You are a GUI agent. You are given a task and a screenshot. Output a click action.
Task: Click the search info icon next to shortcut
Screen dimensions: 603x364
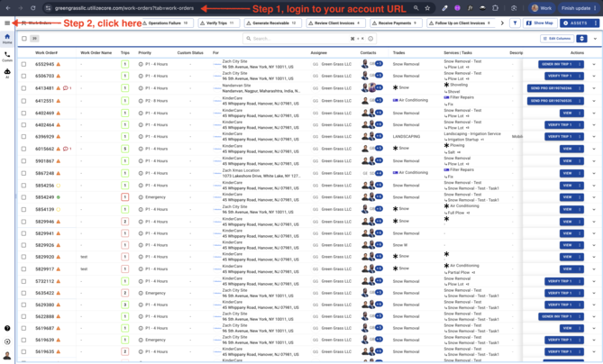370,39
